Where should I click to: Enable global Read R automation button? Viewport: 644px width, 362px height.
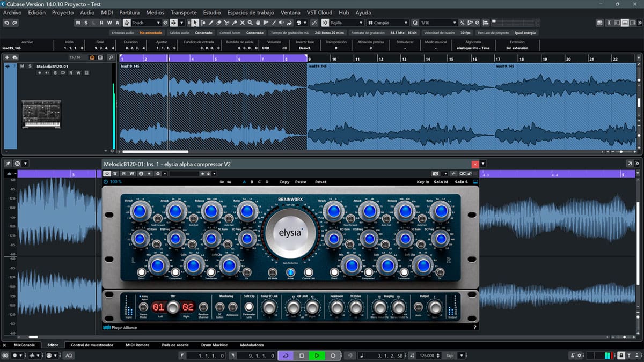tap(101, 23)
